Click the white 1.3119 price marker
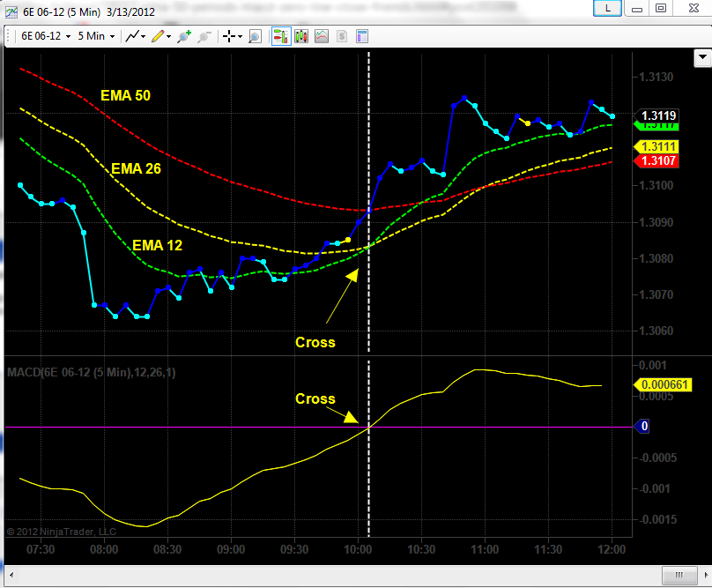The height and width of the screenshot is (588, 712). [657, 115]
